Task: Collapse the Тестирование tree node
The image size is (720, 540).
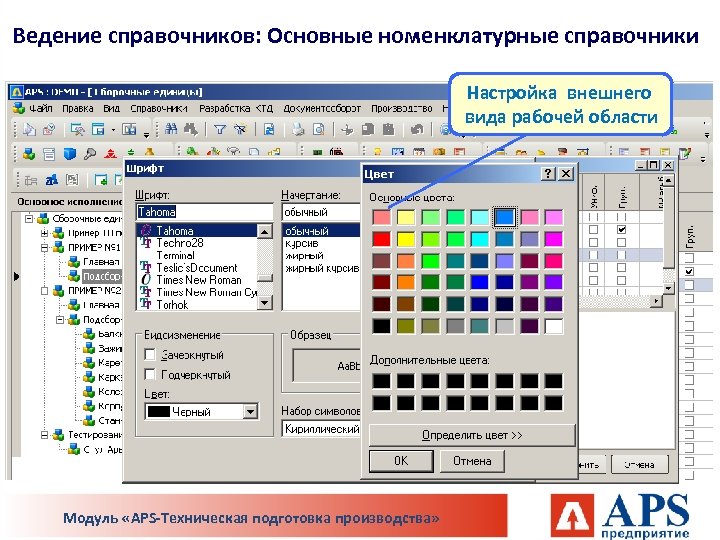Action: point(45,434)
